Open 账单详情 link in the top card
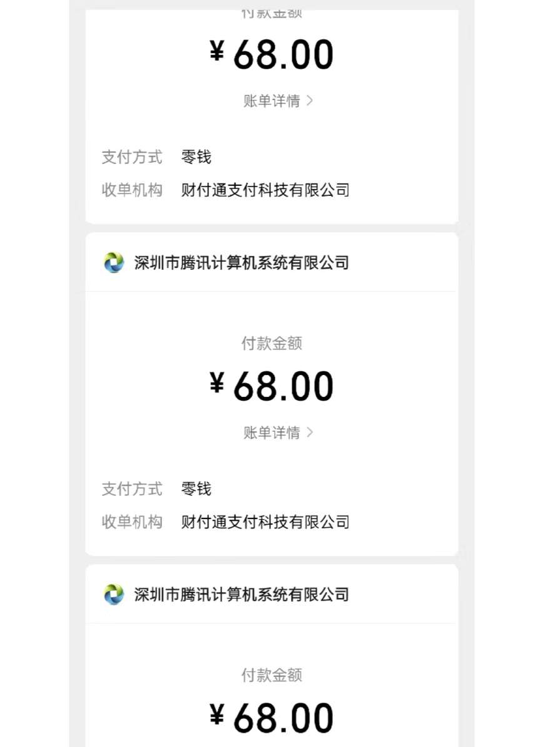This screenshot has height=747, width=560. [272, 101]
